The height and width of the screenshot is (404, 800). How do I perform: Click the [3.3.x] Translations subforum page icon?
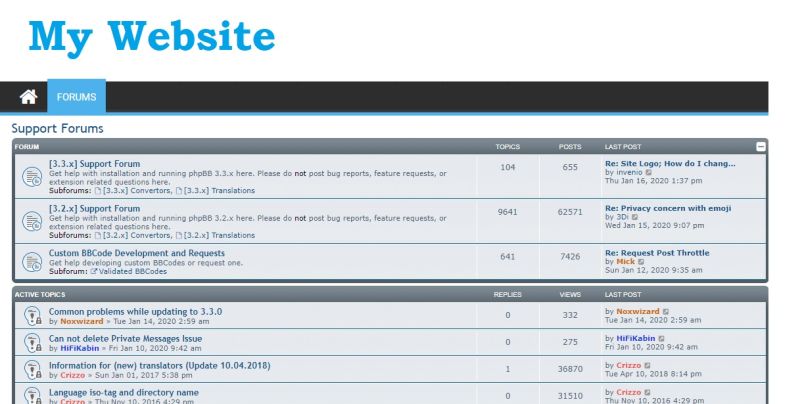click(179, 191)
